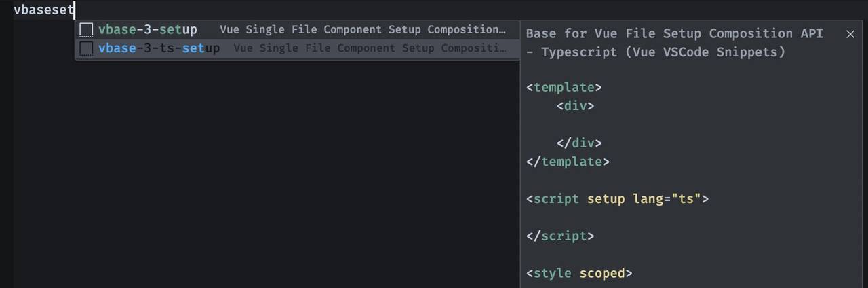This screenshot has height=288, width=868.
Task: Click the style scoped tag in preview
Action: click(x=579, y=273)
